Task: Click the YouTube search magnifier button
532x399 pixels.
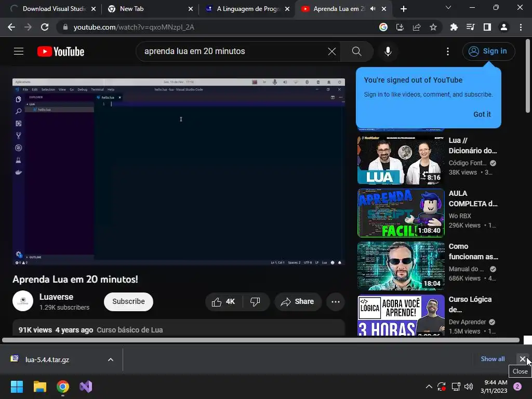Action: tap(356, 51)
